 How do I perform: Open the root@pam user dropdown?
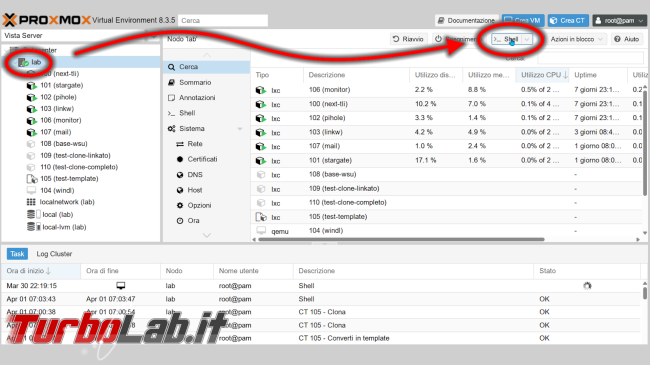(x=619, y=20)
